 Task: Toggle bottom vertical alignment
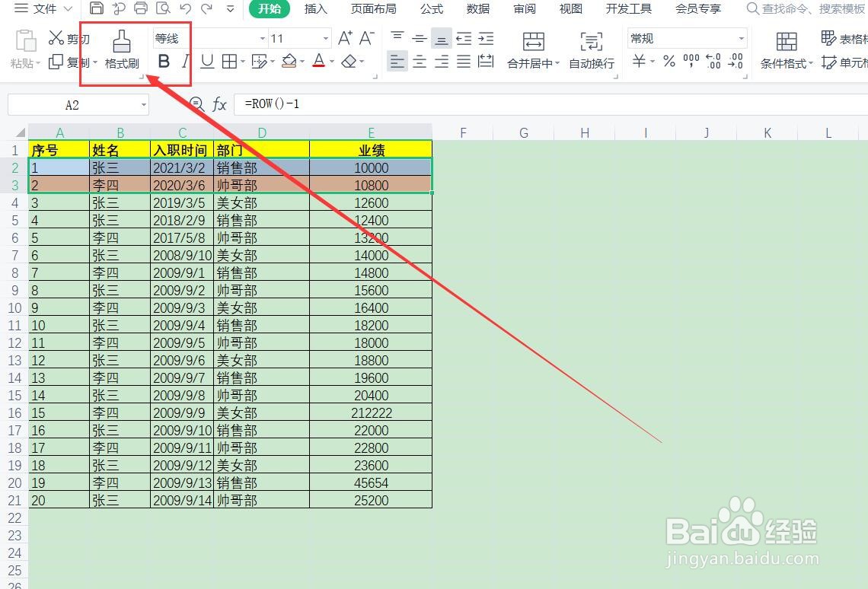pyautogui.click(x=441, y=38)
